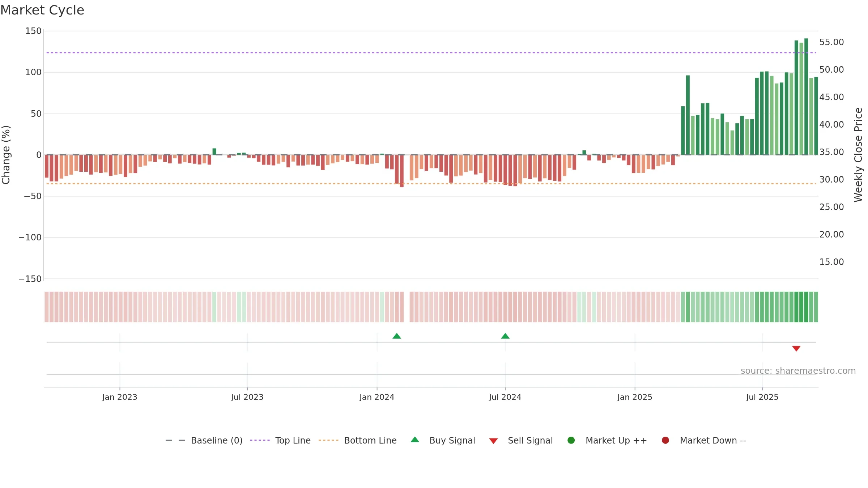
Task: Click the 100 tick on left axis
Action: 33,72
